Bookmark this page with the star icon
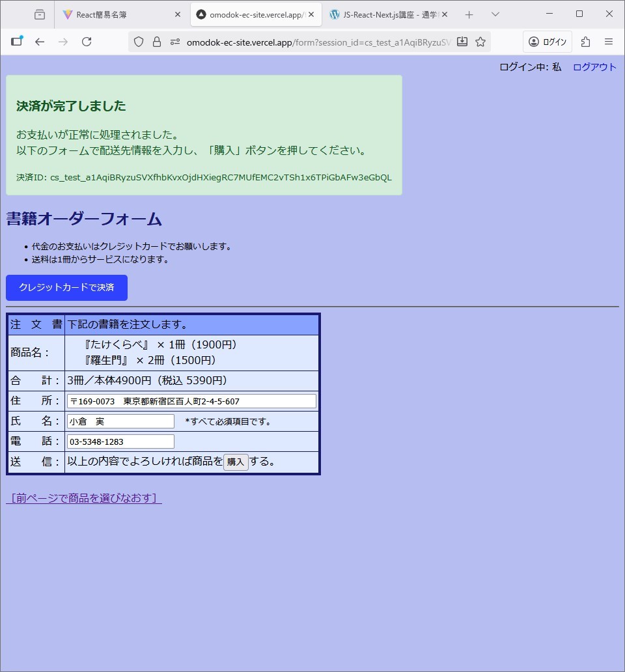 tap(480, 42)
